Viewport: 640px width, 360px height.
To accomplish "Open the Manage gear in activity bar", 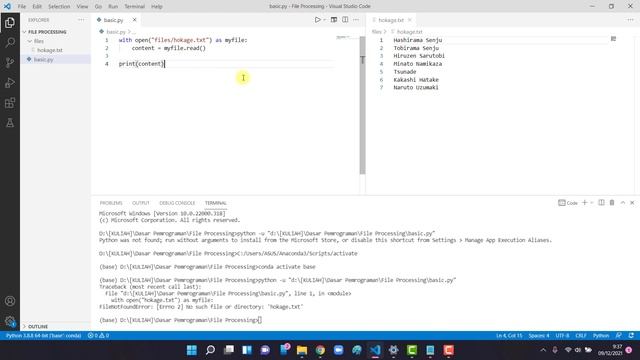I will [10, 321].
